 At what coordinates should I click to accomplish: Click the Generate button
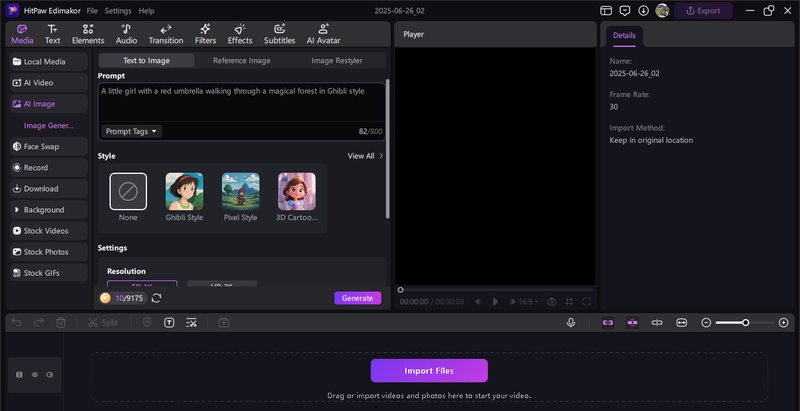[358, 298]
